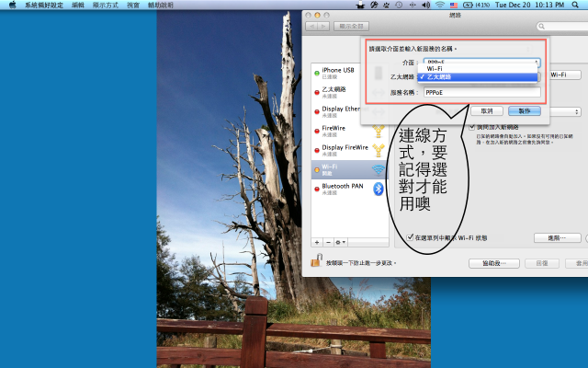The image size is (588, 368).
Task: Click the 取消 cancel button
Action: coord(487,111)
